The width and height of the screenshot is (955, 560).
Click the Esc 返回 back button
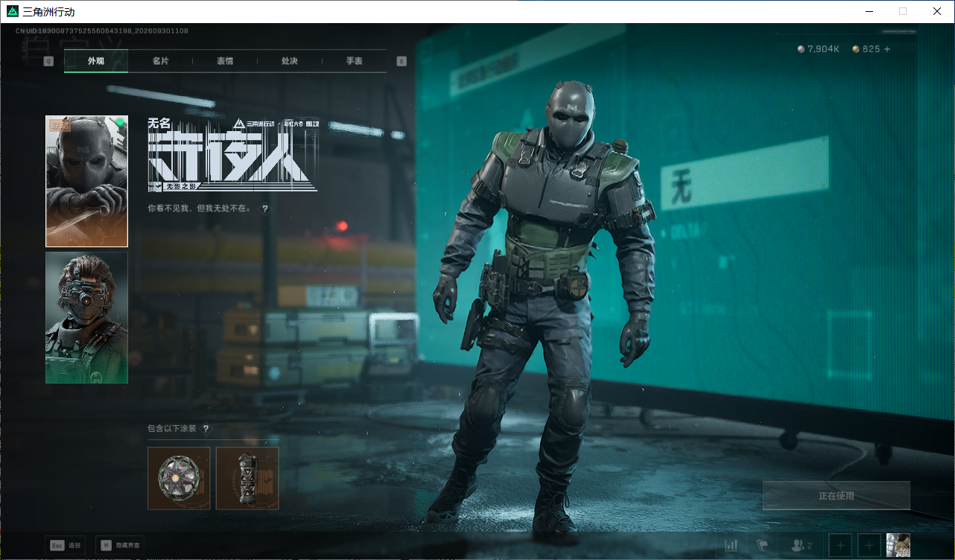point(66,545)
